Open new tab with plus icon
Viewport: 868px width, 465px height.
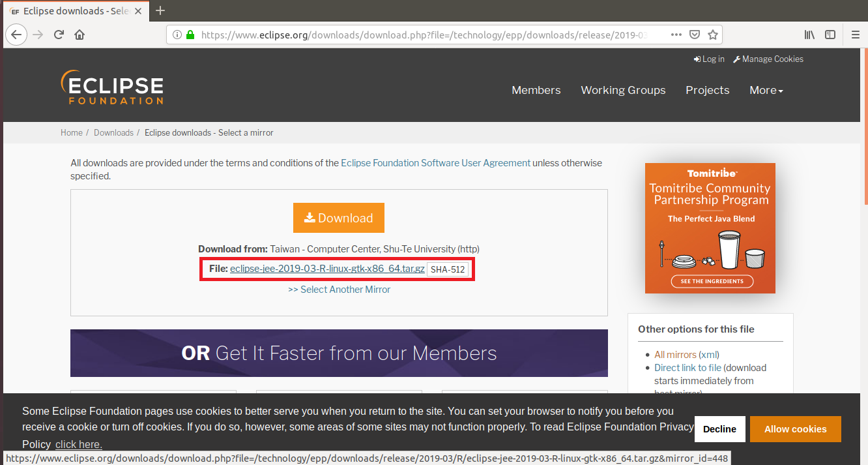(160, 10)
